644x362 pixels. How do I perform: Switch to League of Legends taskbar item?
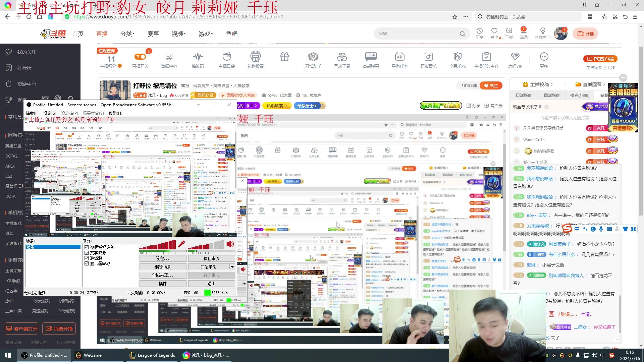(153, 355)
